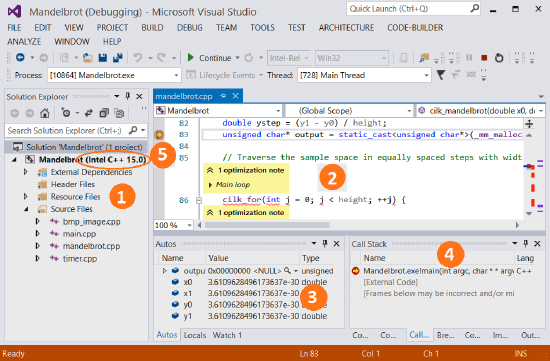Viewport: 550px width, 361px height.
Task: Click the breakpoint marker on line 83
Action: 159,134
